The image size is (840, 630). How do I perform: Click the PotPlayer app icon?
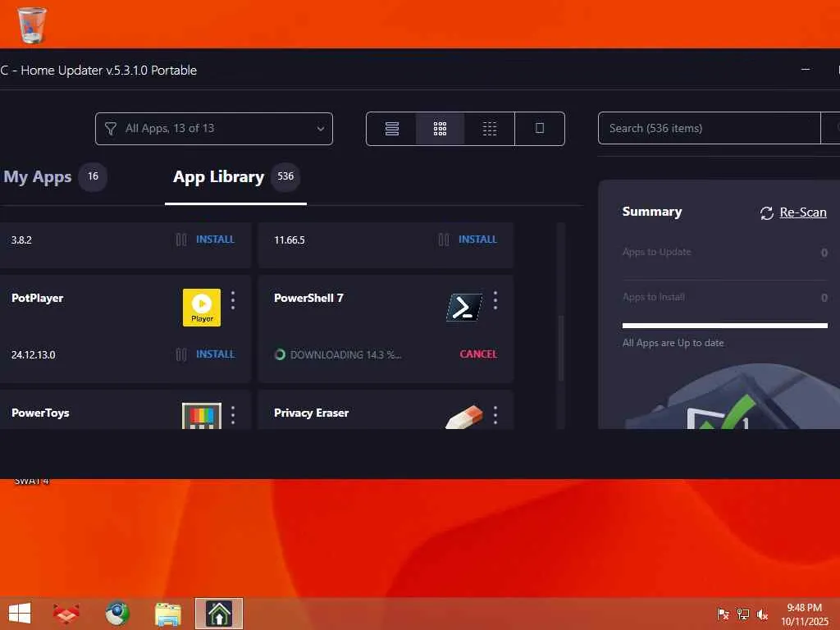pyautogui.click(x=202, y=308)
